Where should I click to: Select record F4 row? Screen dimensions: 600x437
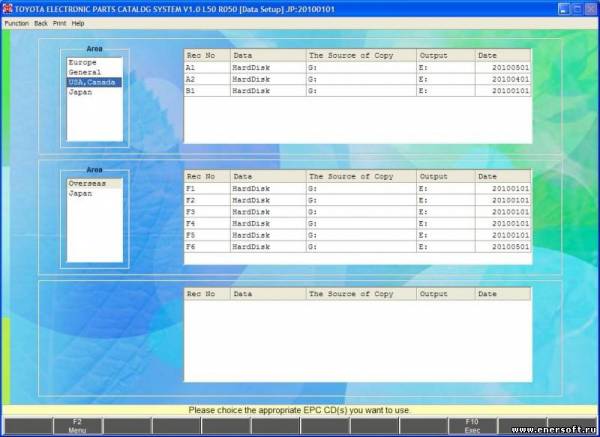click(x=358, y=223)
